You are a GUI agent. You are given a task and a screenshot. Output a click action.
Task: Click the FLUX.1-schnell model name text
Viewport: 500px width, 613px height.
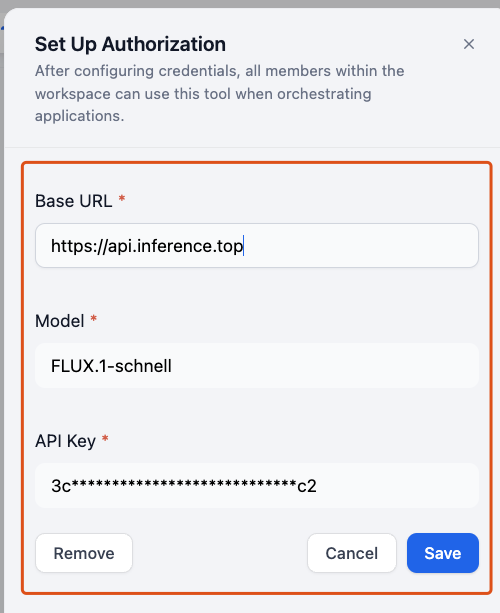[111, 366]
